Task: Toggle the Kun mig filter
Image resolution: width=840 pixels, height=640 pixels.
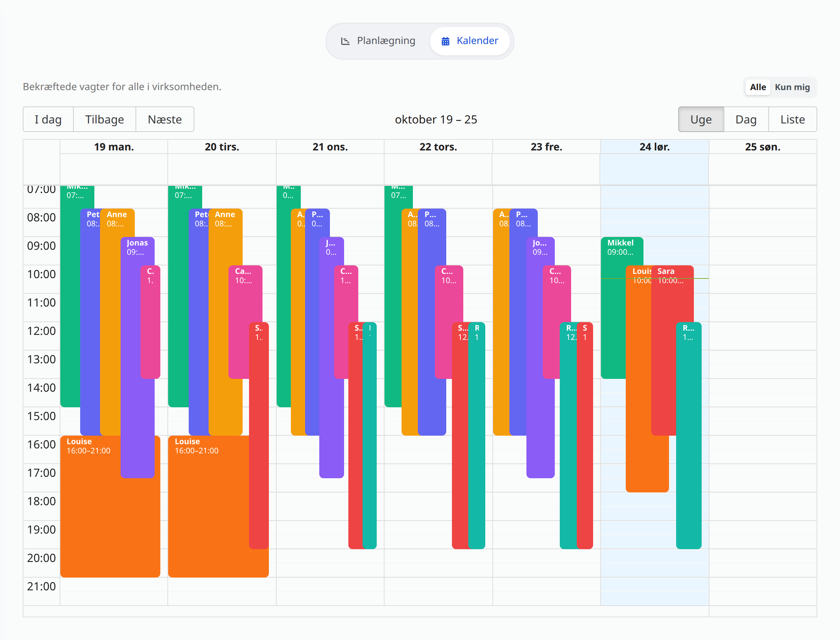Action: (792, 87)
